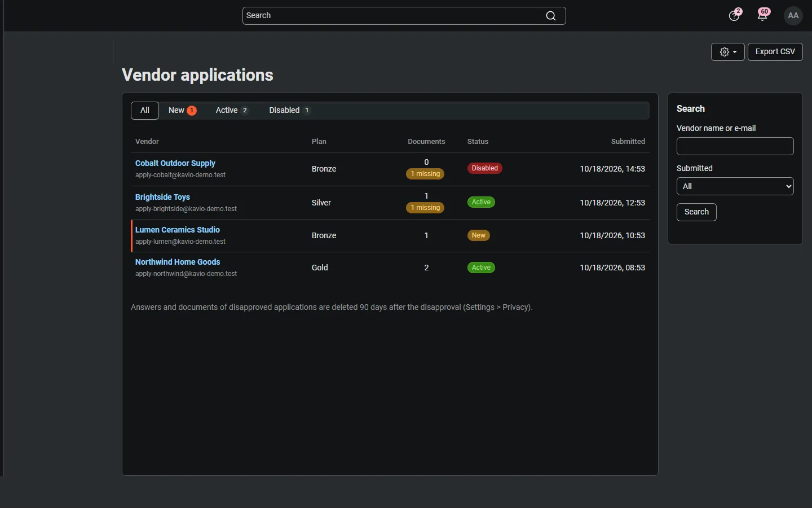The height and width of the screenshot is (508, 812).
Task: Open the notifications bell with badge 60
Action: coord(764,15)
